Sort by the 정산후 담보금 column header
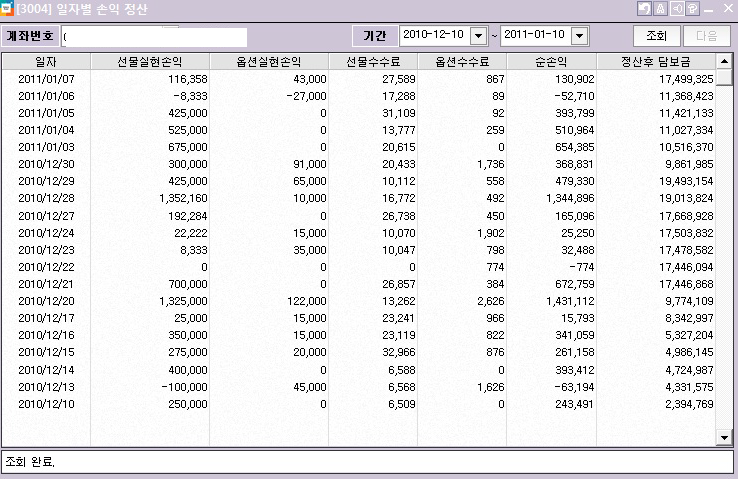This screenshot has width=738, height=479. (x=656, y=62)
